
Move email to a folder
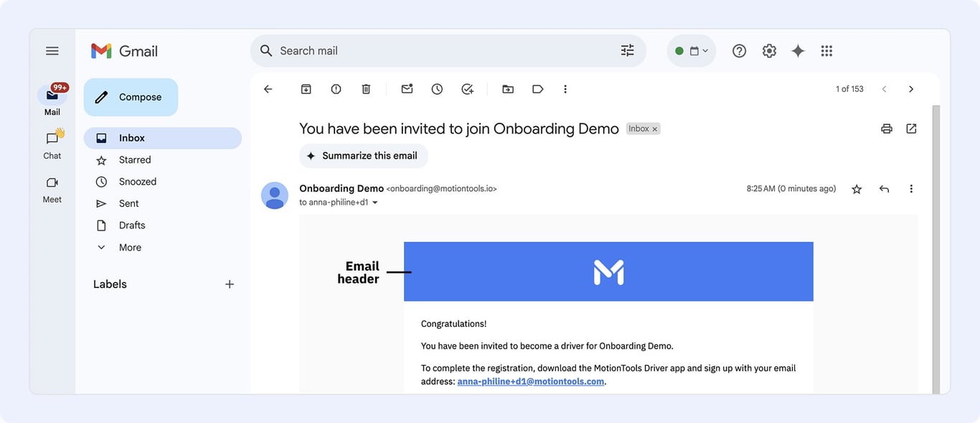pyautogui.click(x=508, y=89)
